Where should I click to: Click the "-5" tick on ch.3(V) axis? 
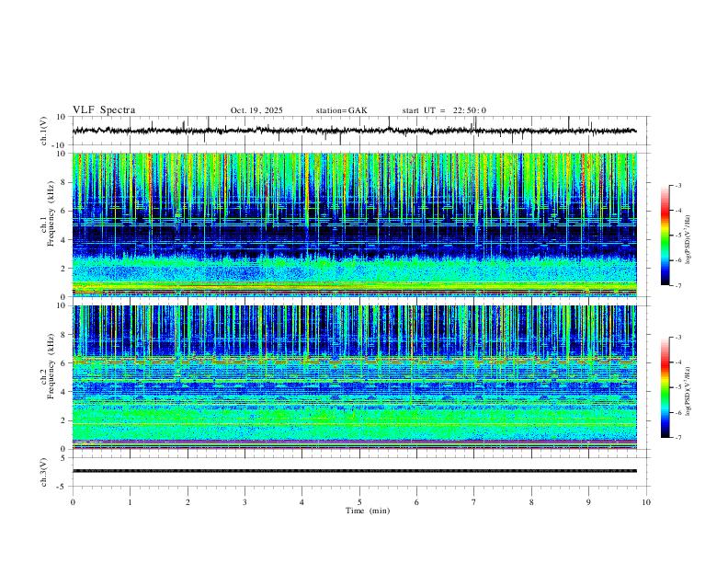tap(63, 487)
